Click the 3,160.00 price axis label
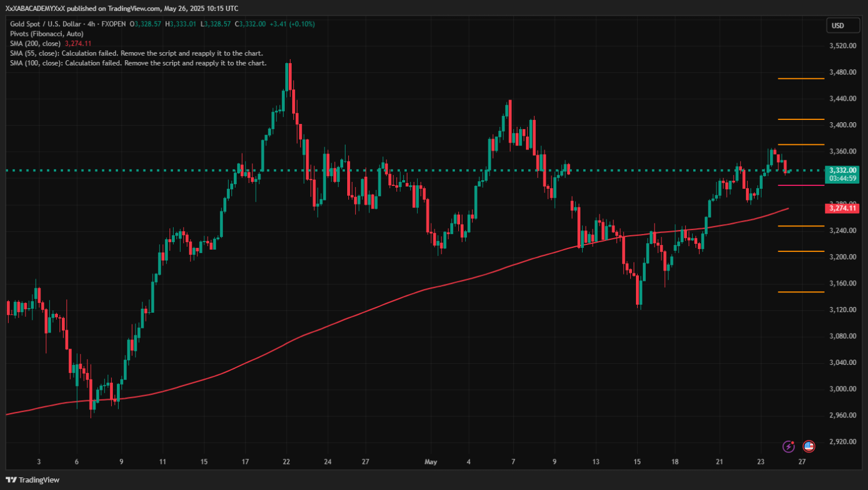The image size is (868, 490). point(843,284)
